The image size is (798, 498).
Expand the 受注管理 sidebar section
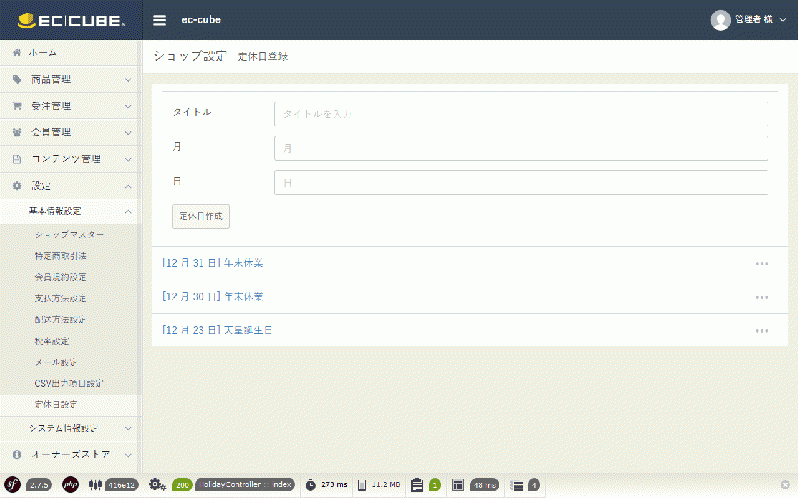click(x=70, y=105)
